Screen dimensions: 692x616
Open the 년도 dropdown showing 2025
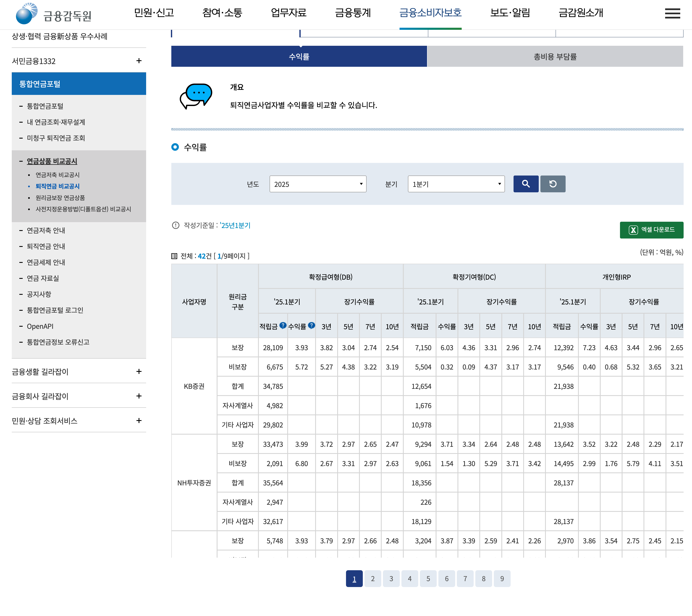[x=318, y=184]
